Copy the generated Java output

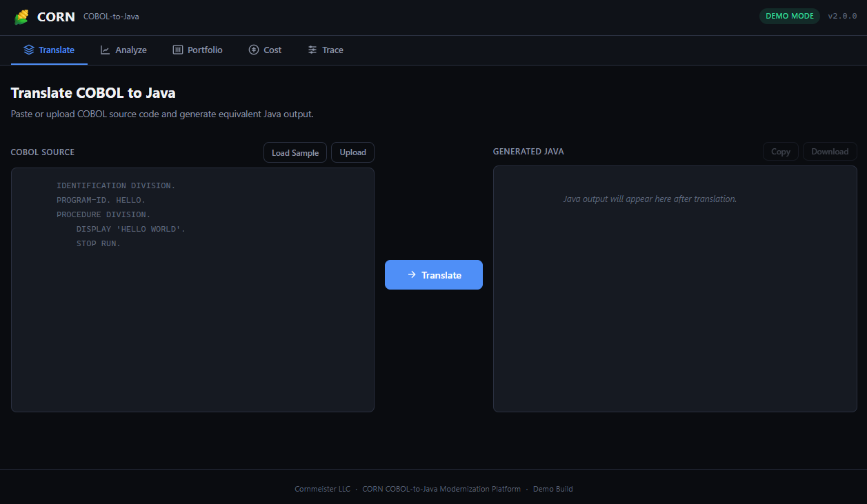(x=780, y=151)
